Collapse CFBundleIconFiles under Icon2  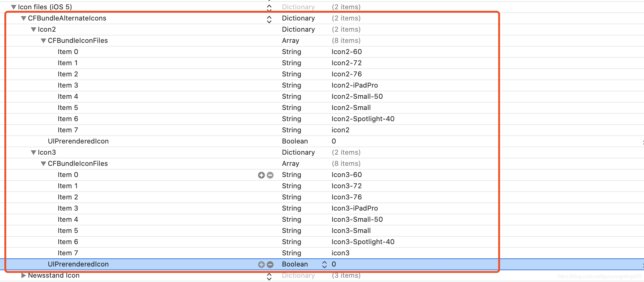click(43, 41)
